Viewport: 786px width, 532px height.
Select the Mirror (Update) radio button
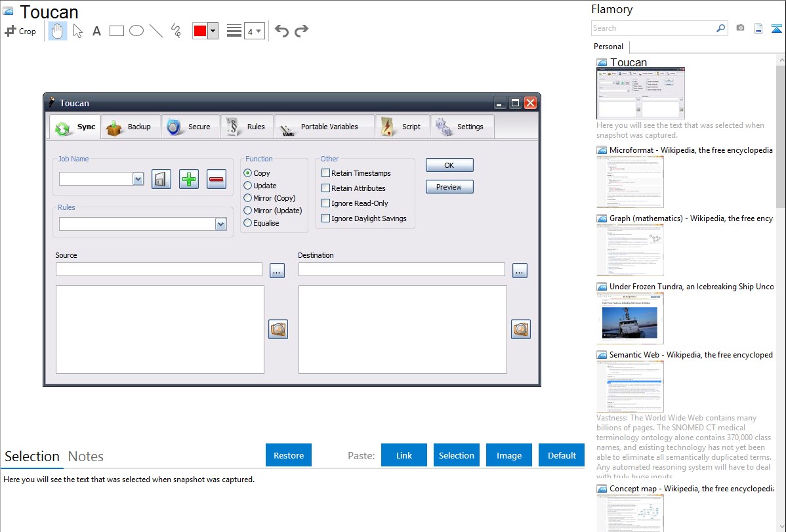tap(247, 211)
